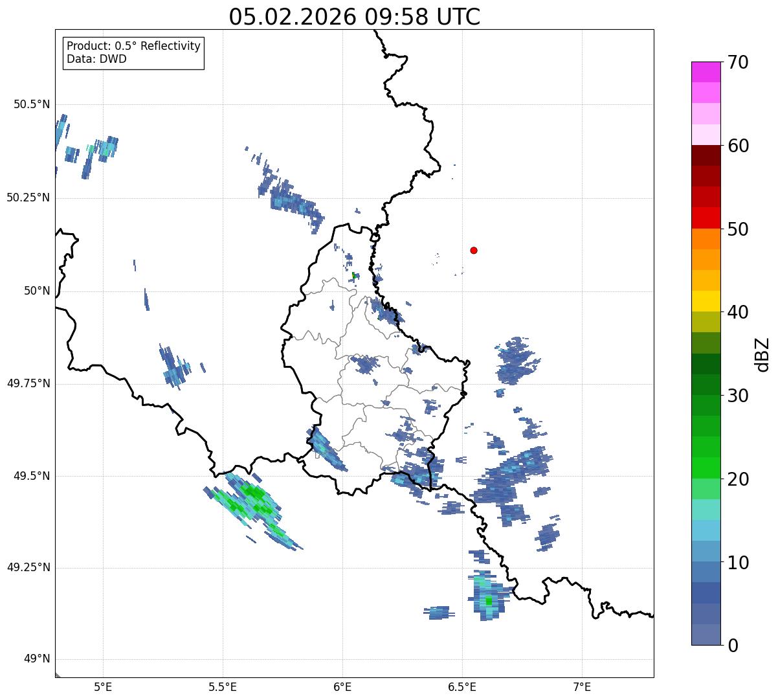Click the red station marker dot
Screen dimensions: 778x700
pos(474,250)
